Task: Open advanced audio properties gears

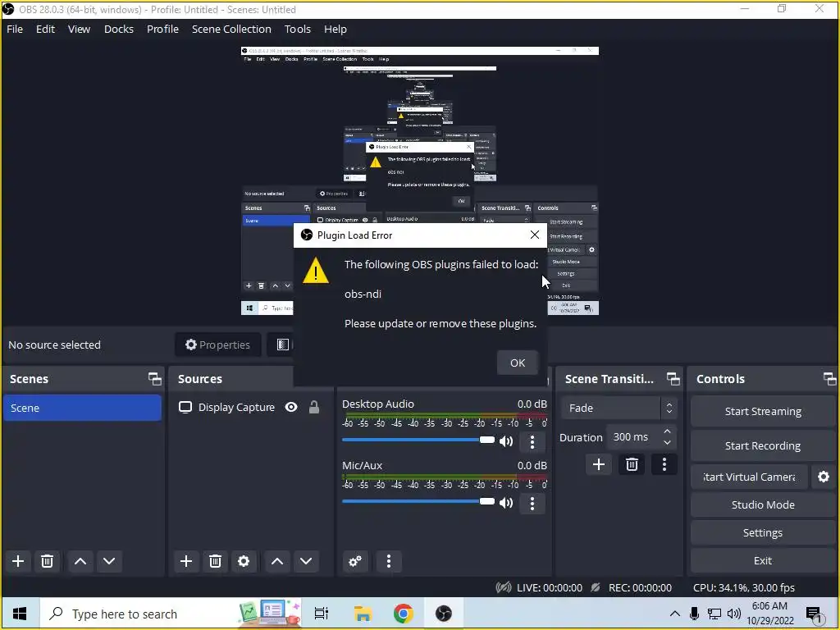Action: tap(354, 561)
